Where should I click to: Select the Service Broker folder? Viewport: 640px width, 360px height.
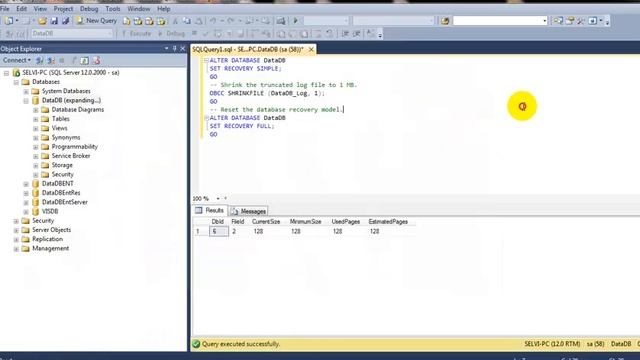pyautogui.click(x=71, y=156)
